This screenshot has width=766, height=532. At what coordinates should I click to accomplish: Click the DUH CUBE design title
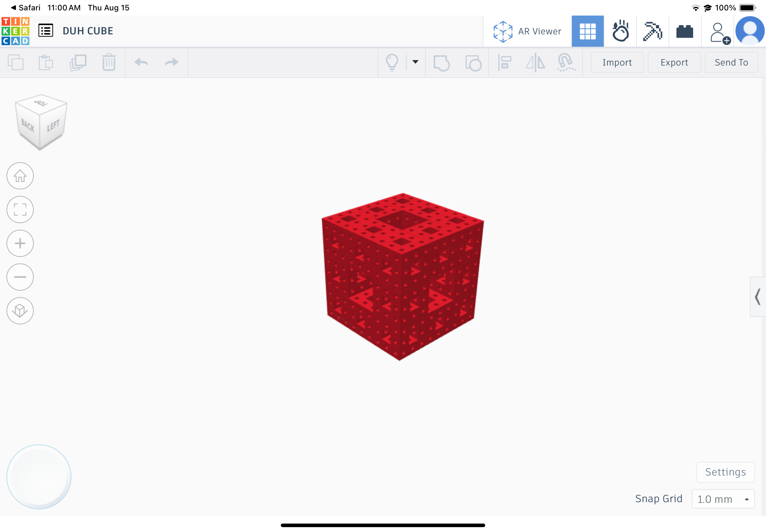[x=88, y=31]
